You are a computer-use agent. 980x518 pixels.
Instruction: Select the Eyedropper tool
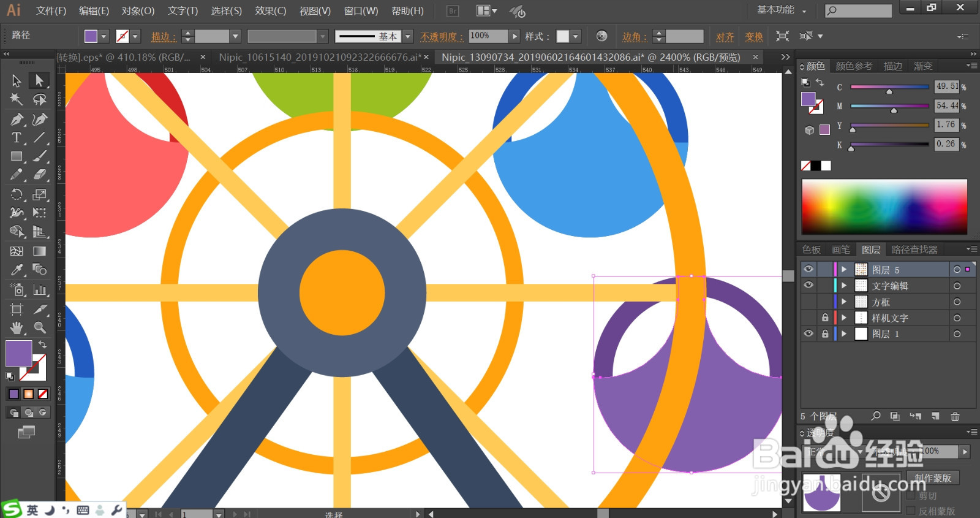(17, 270)
